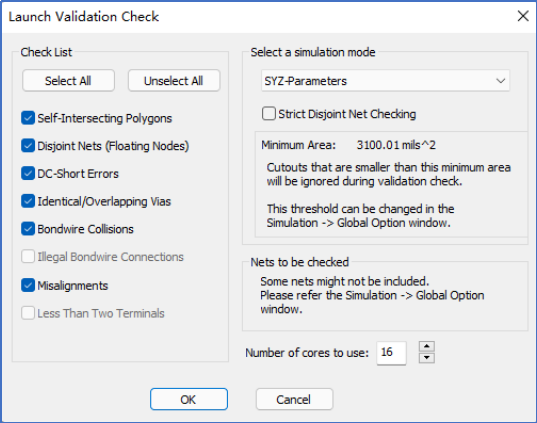Image resolution: width=537 pixels, height=423 pixels.
Task: Click the greyed Illegal Bondwire Connections checkbox
Action: tap(28, 257)
